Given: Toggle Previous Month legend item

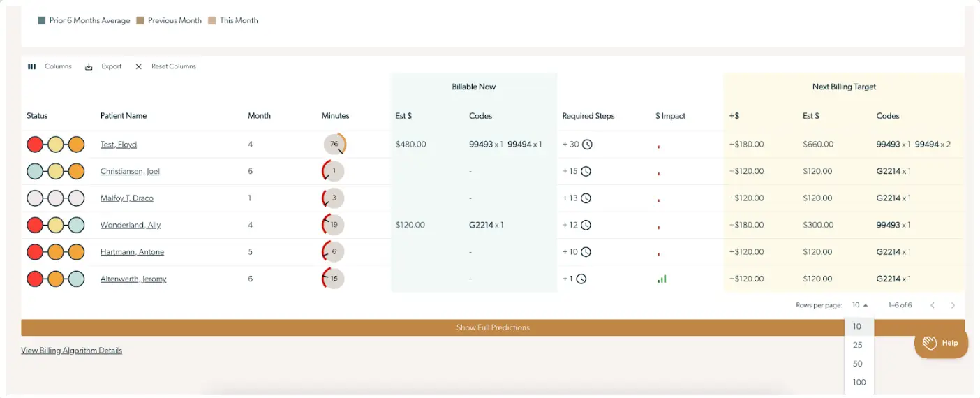Looking at the screenshot, I should [x=170, y=21].
